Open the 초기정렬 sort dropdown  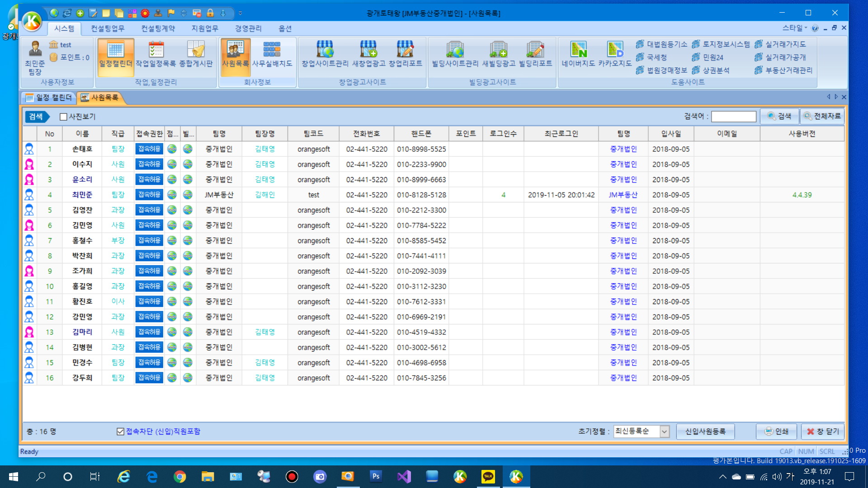pyautogui.click(x=664, y=432)
